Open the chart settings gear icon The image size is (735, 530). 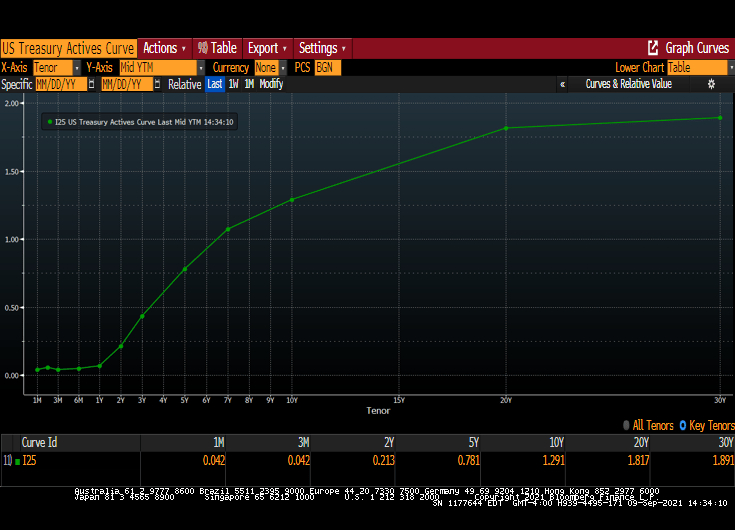tap(711, 84)
